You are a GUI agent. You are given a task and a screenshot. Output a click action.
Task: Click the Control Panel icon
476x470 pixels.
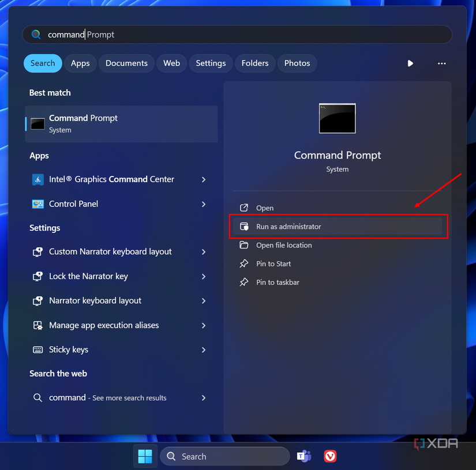pos(38,204)
